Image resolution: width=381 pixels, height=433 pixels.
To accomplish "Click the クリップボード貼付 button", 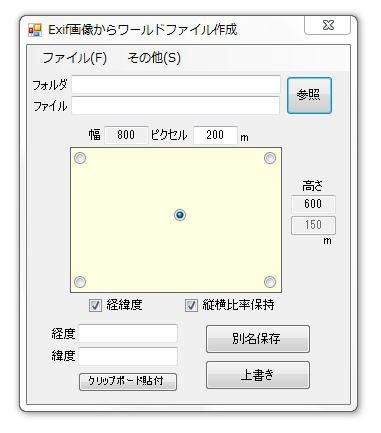I will [128, 381].
